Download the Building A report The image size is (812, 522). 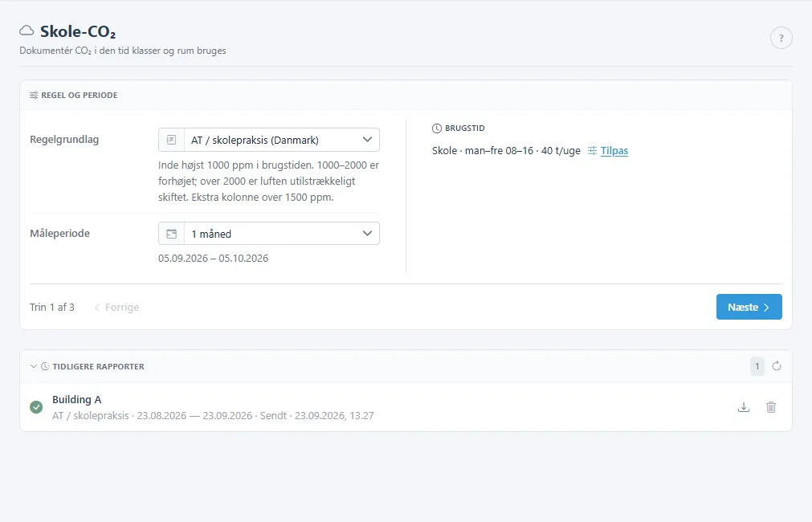(x=744, y=407)
